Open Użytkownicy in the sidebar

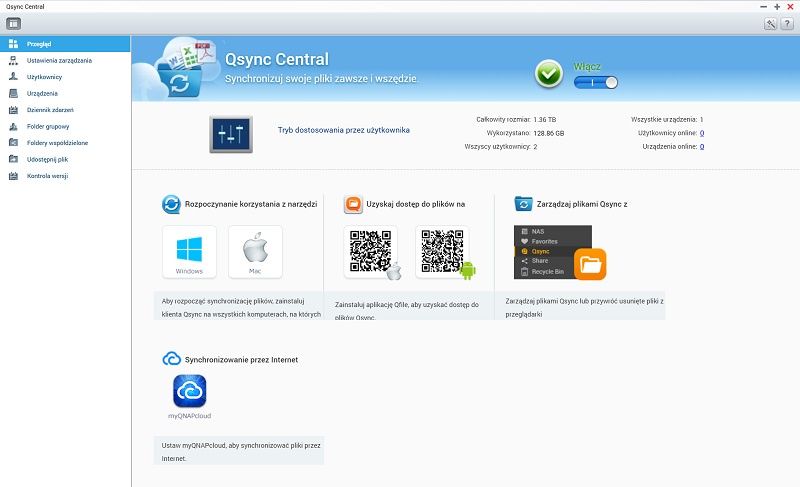pos(65,77)
